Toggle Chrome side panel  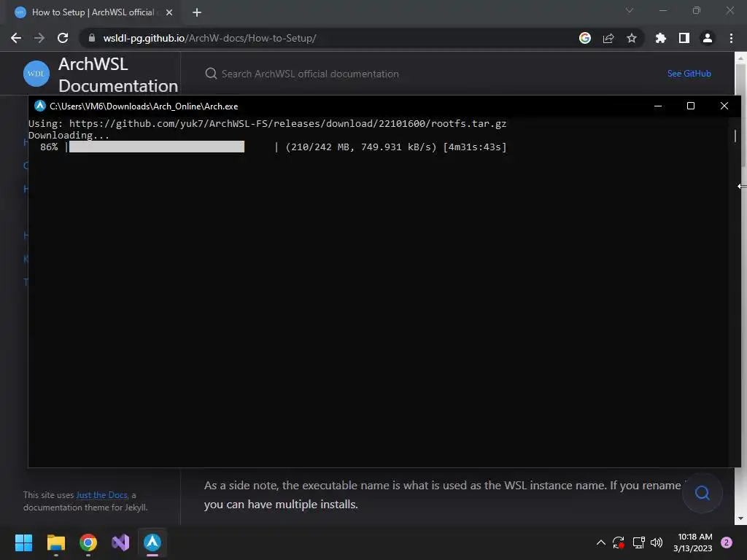click(x=684, y=38)
